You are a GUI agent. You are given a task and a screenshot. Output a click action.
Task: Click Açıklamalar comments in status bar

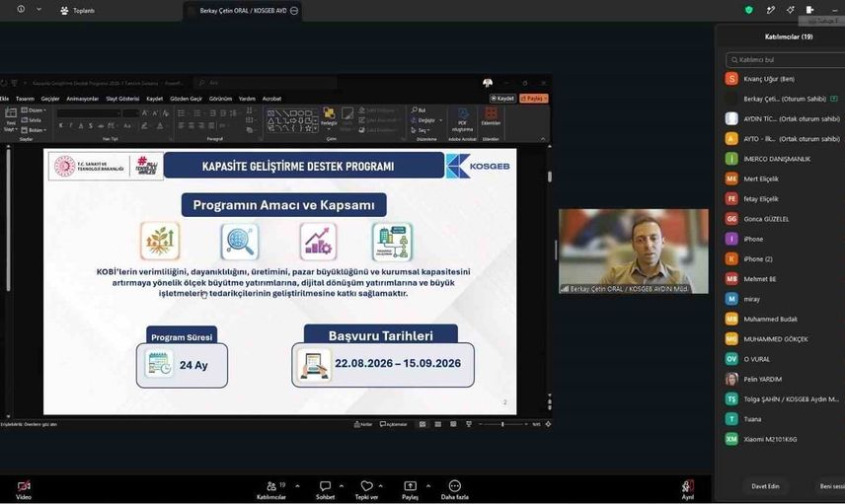[394, 424]
